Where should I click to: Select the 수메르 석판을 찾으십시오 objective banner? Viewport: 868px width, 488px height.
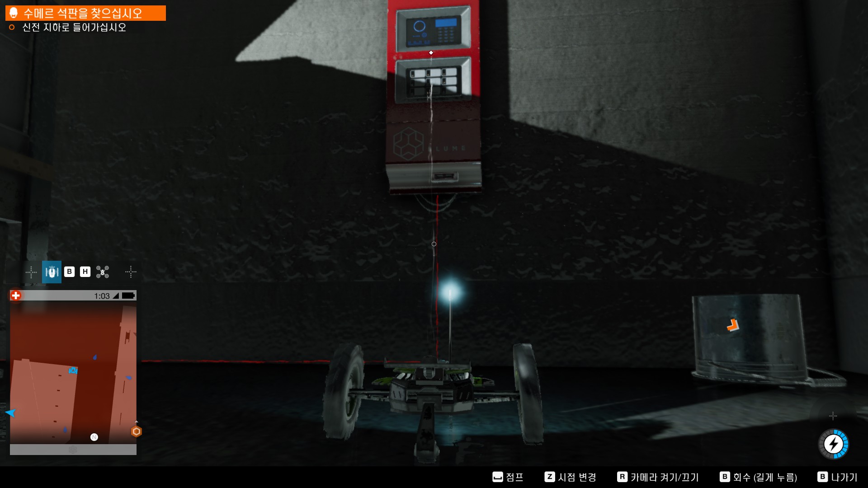(85, 13)
